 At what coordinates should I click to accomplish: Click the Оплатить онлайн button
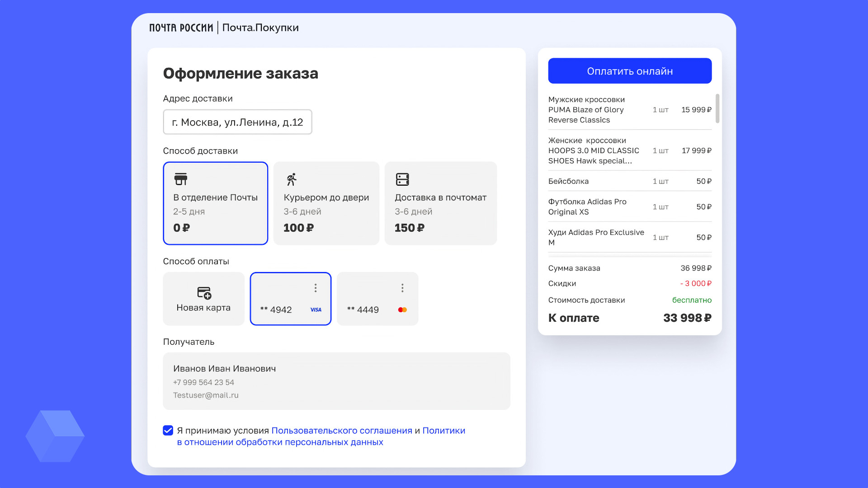(x=630, y=71)
